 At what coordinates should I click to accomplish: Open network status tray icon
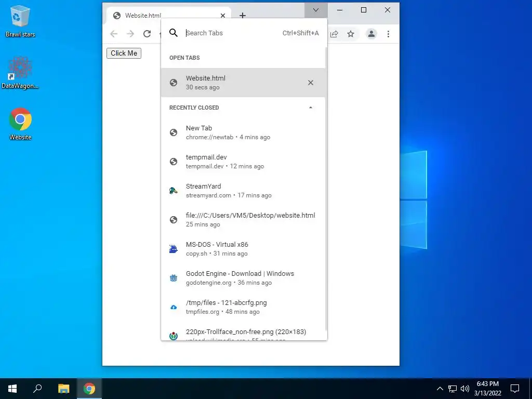[x=453, y=389]
